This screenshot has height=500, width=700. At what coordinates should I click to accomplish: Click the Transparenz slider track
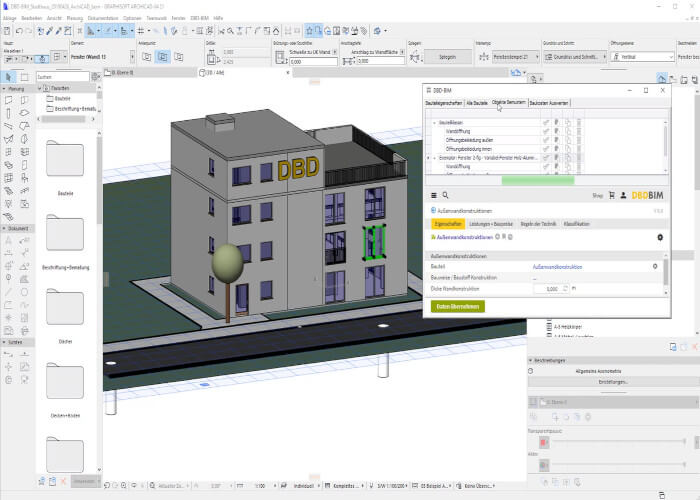[619, 441]
